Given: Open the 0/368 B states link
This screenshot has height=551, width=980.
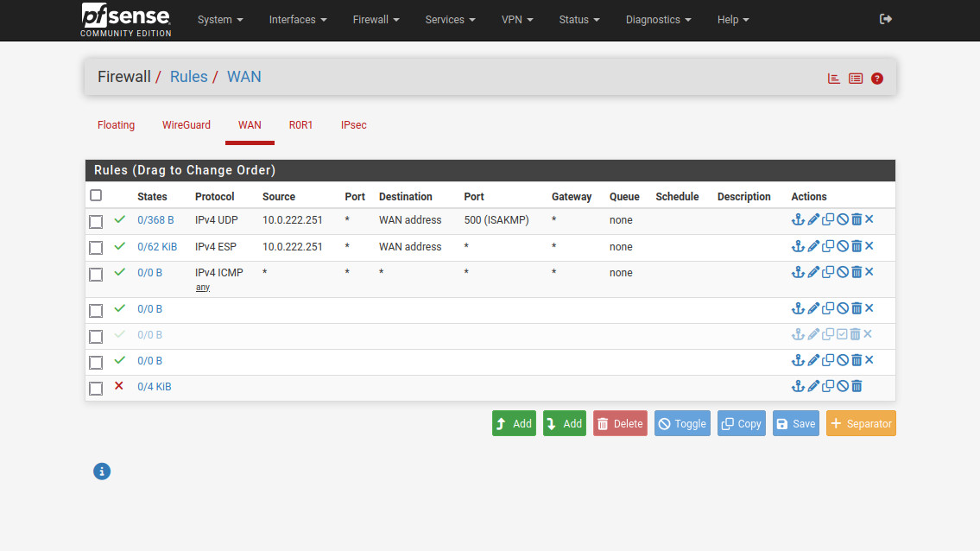Looking at the screenshot, I should (155, 220).
